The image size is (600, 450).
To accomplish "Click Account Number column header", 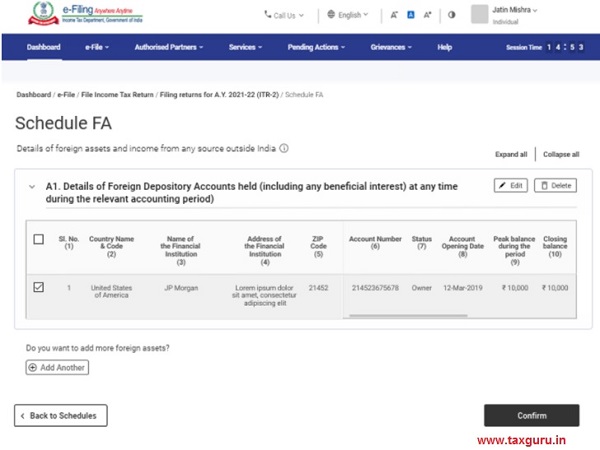I will 375,243.
